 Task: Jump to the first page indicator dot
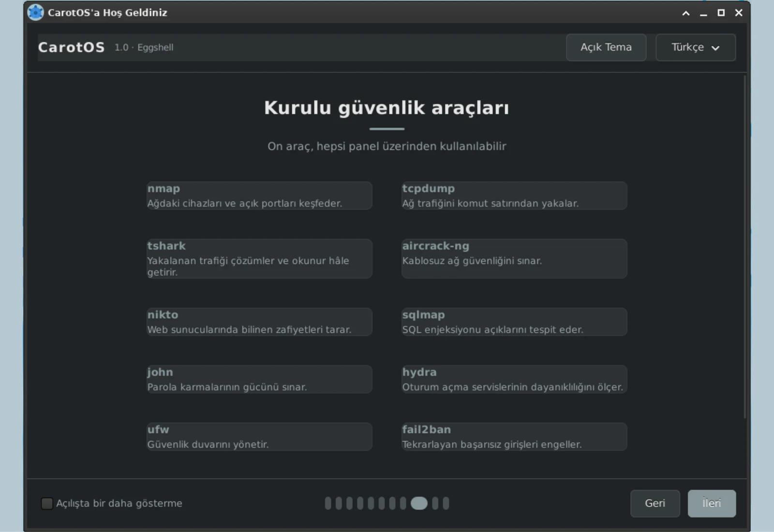[328, 503]
